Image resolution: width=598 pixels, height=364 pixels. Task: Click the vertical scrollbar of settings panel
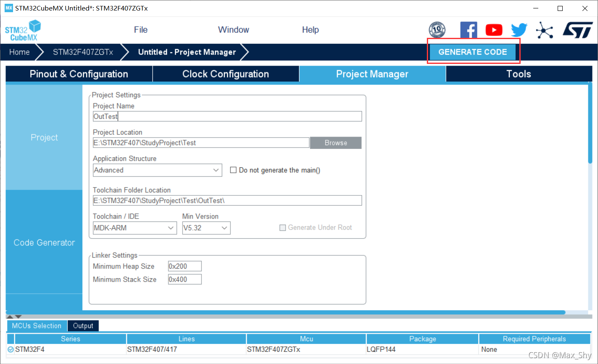point(590,122)
